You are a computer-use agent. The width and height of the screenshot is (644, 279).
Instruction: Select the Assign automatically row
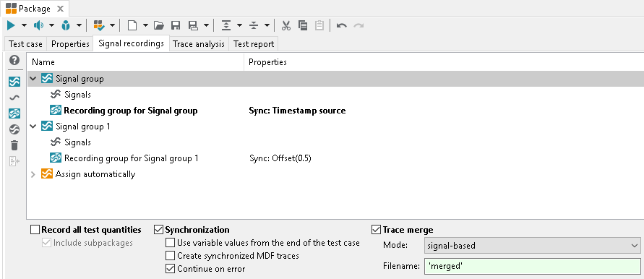(x=95, y=174)
